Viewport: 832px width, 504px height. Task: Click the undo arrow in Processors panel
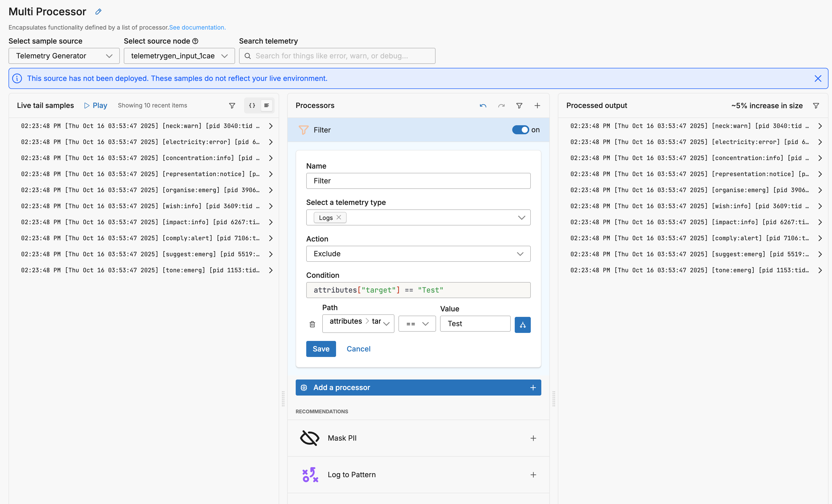click(x=483, y=106)
